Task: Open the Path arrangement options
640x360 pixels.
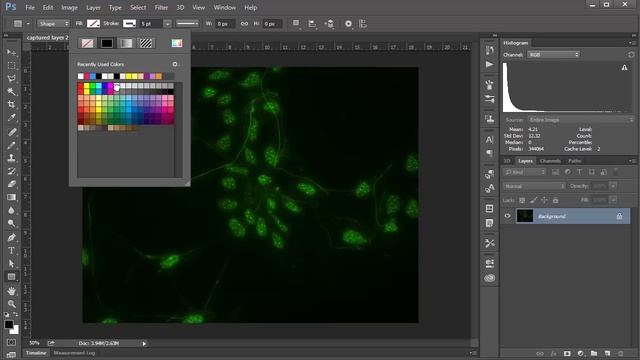Action: [330, 24]
